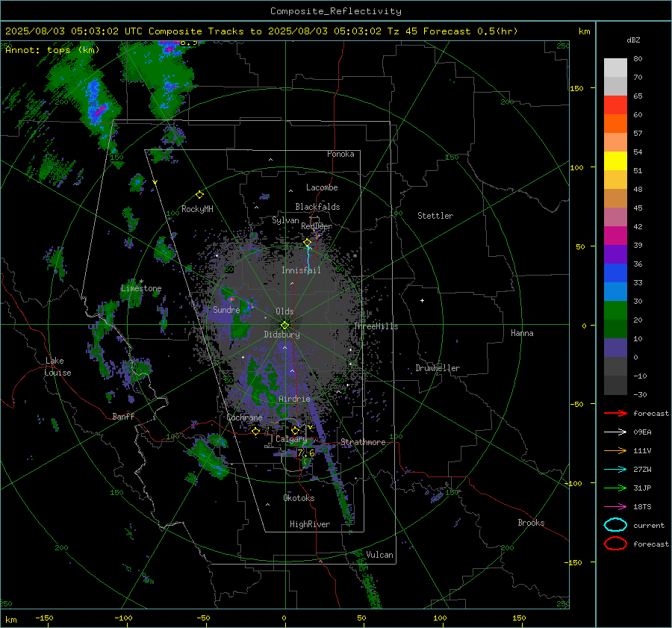Click the cyan storm track line above Innisfail
This screenshot has height=628, width=672.
pyautogui.click(x=308, y=259)
